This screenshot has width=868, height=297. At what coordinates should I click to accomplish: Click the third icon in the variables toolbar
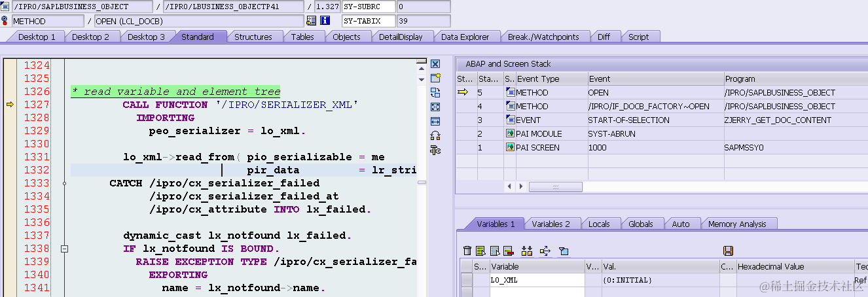[x=495, y=251]
